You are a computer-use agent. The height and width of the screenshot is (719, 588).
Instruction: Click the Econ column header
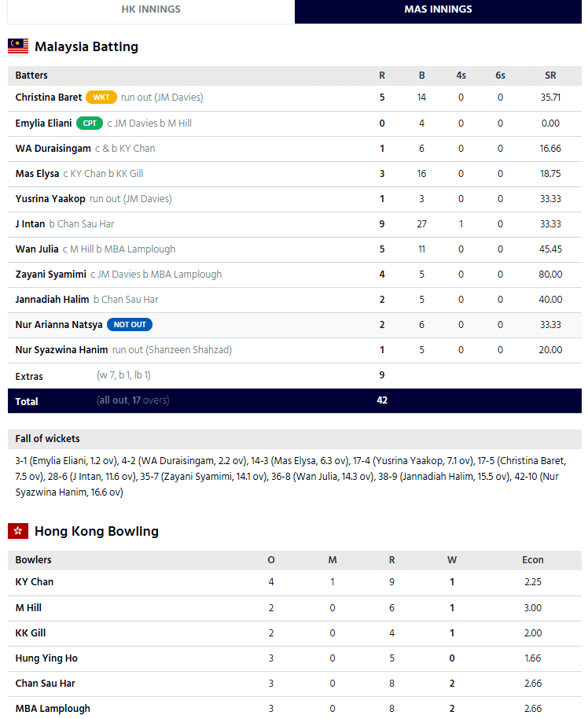pos(532,560)
